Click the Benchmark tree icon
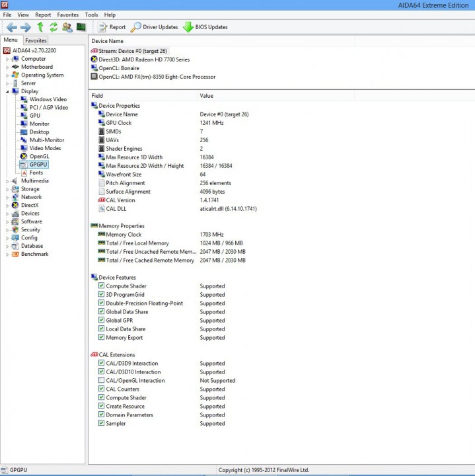The image size is (475, 476). coord(15,254)
